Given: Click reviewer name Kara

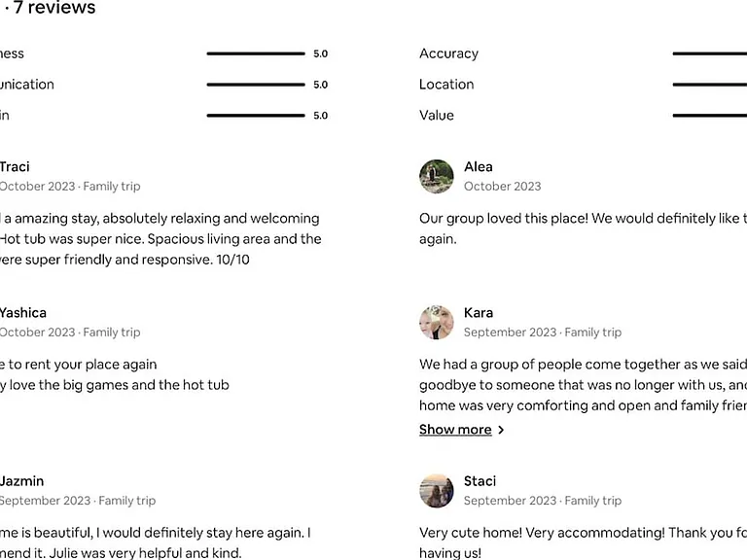Looking at the screenshot, I should click(479, 313).
